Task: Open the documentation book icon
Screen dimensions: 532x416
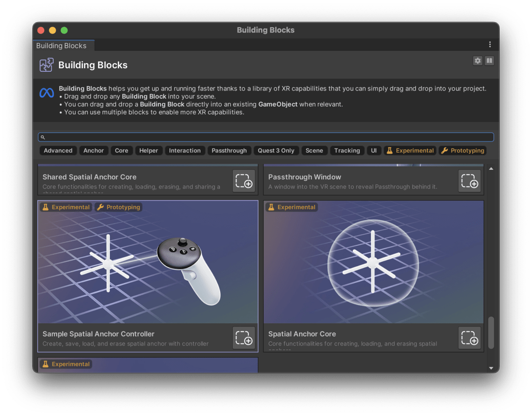Action: [x=489, y=61]
